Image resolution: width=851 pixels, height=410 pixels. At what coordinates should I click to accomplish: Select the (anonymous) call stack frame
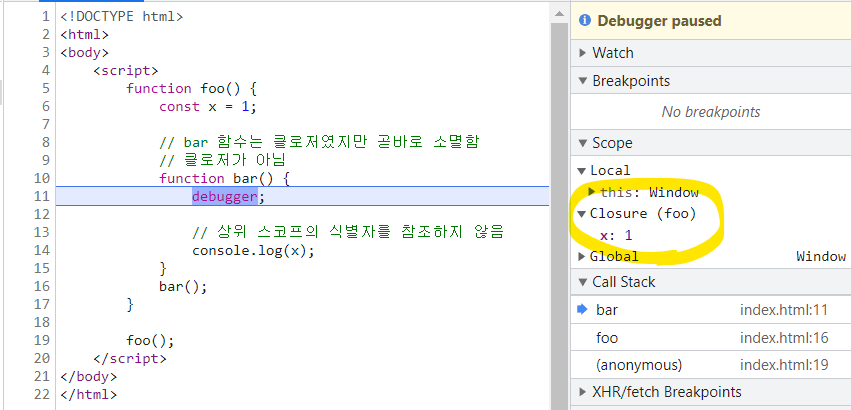pos(711,365)
